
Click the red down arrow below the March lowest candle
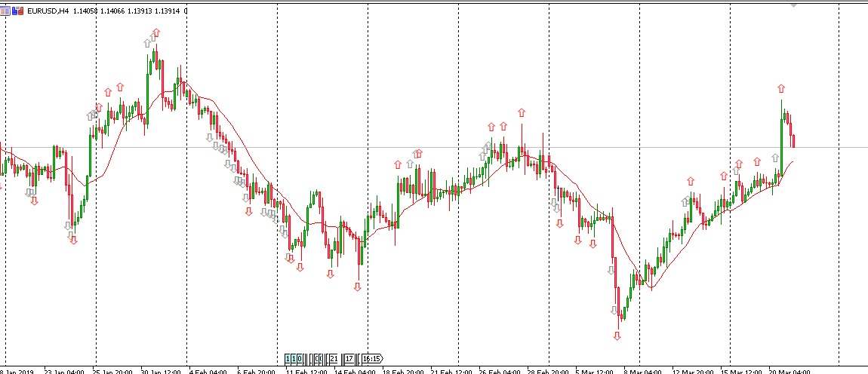pyautogui.click(x=617, y=336)
